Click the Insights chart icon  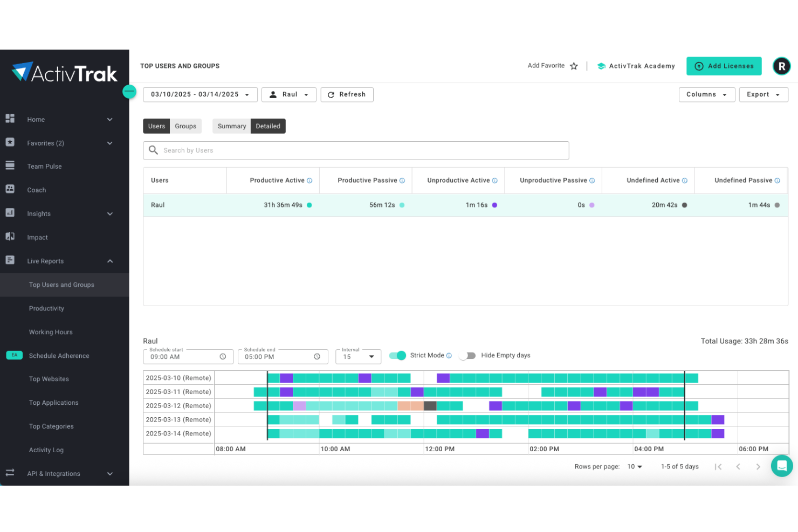pos(10,213)
